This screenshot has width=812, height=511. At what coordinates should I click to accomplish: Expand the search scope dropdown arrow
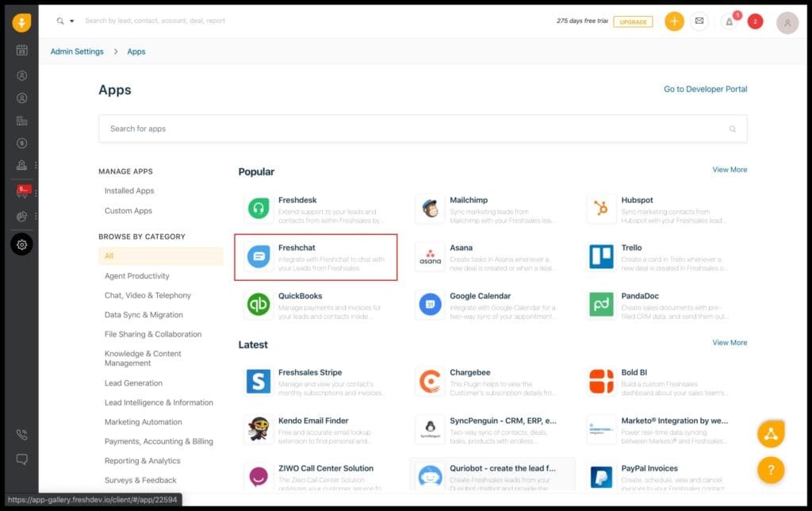click(71, 21)
